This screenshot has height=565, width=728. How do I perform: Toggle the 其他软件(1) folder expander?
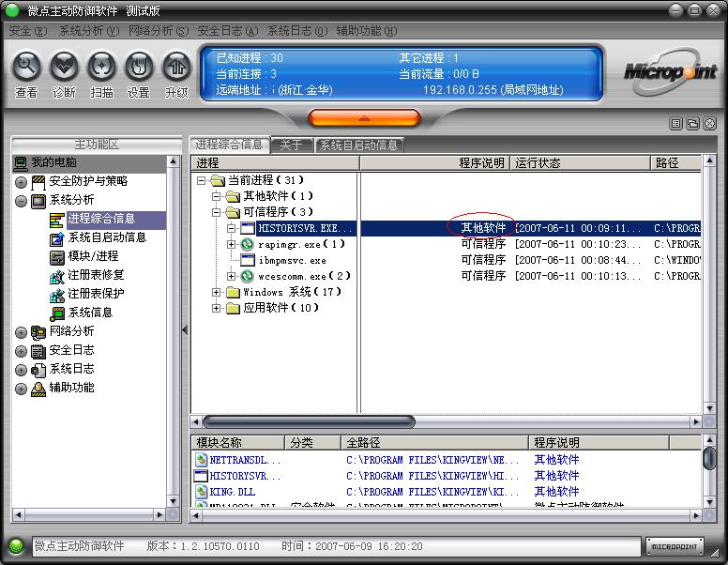[216, 196]
